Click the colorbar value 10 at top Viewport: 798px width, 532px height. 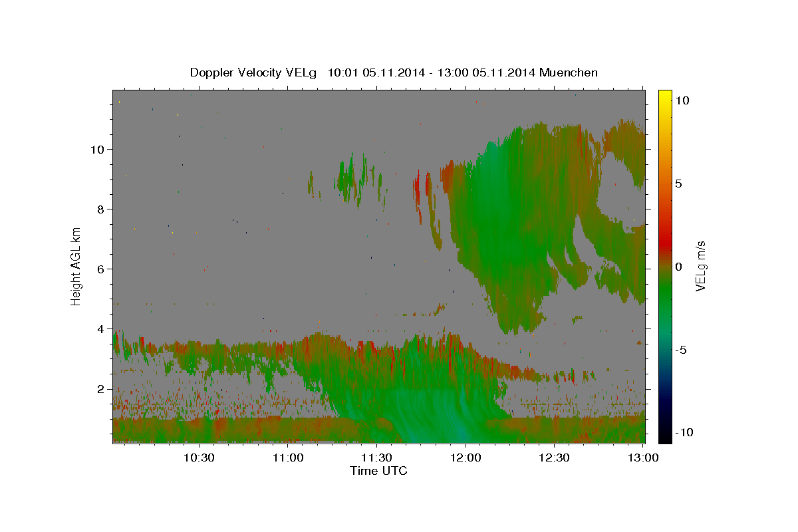tap(682, 100)
